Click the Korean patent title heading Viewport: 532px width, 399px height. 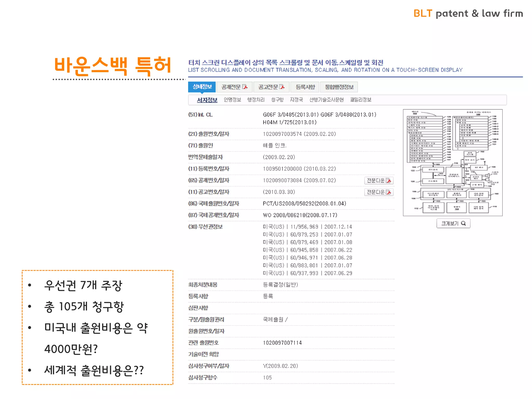pos(286,63)
